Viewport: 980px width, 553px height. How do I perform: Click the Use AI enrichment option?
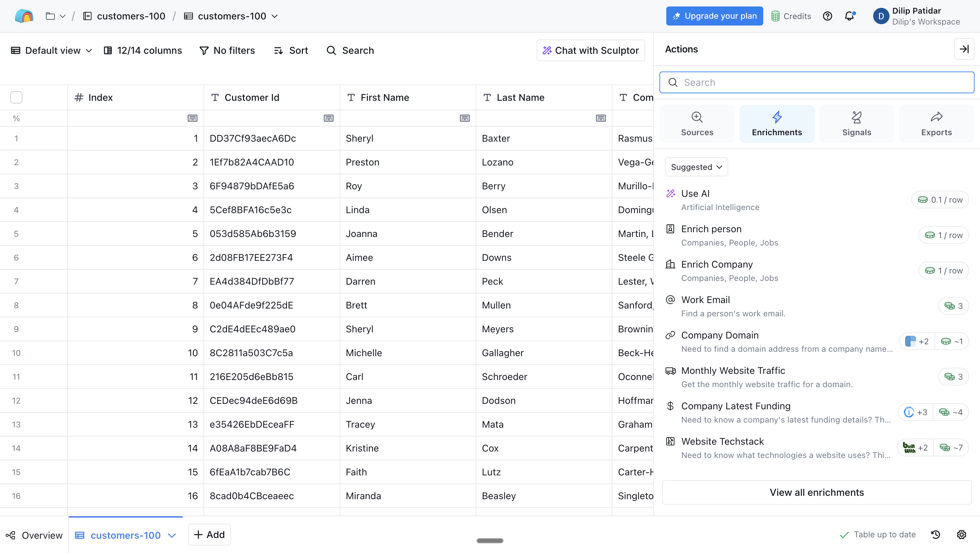point(722,199)
